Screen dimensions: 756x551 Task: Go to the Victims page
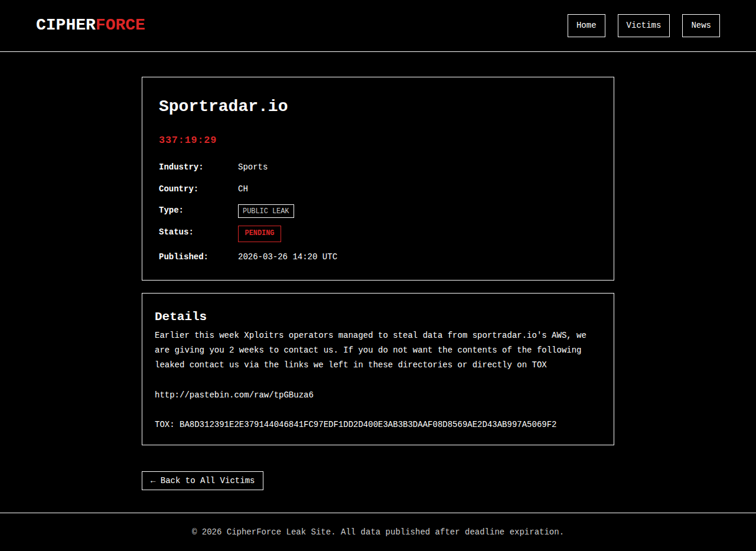click(x=643, y=25)
